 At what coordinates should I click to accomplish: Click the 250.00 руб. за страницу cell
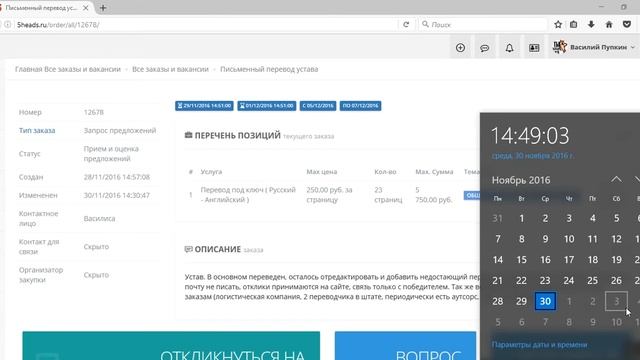[x=329, y=195]
